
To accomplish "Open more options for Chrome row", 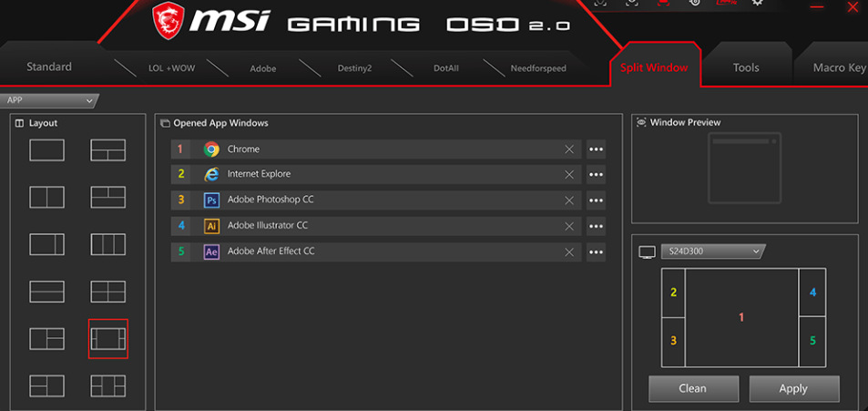I will 596,149.
